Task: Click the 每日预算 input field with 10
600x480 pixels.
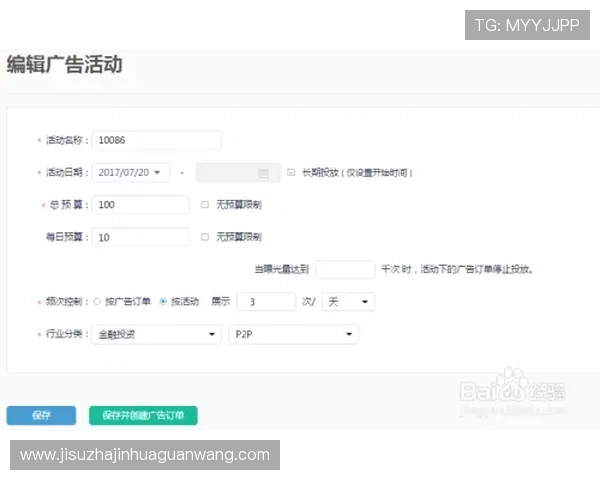Action: pyautogui.click(x=140, y=237)
